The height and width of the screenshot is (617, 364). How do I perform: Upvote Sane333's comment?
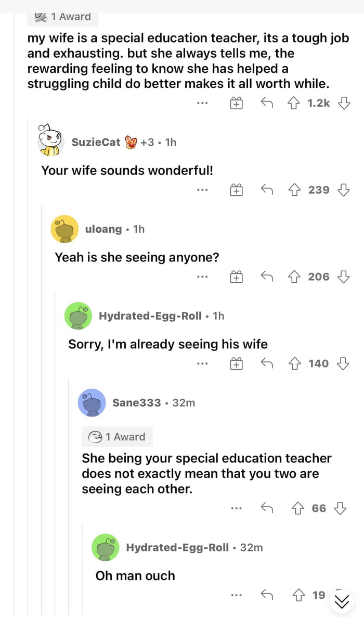[x=299, y=508]
